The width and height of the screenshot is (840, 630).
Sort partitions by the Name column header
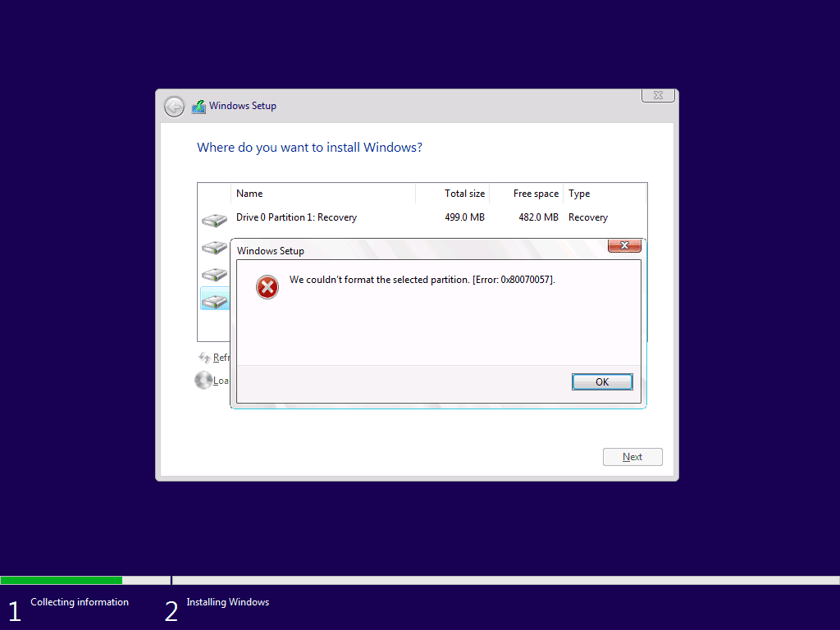pos(250,194)
